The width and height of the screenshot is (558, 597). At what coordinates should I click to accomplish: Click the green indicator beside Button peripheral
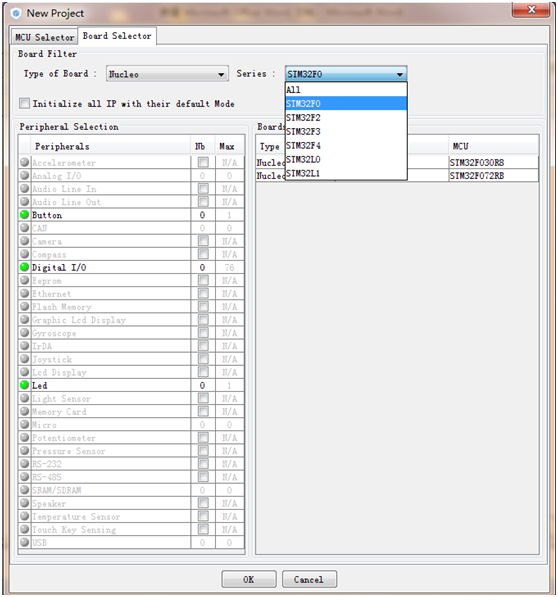click(x=24, y=214)
